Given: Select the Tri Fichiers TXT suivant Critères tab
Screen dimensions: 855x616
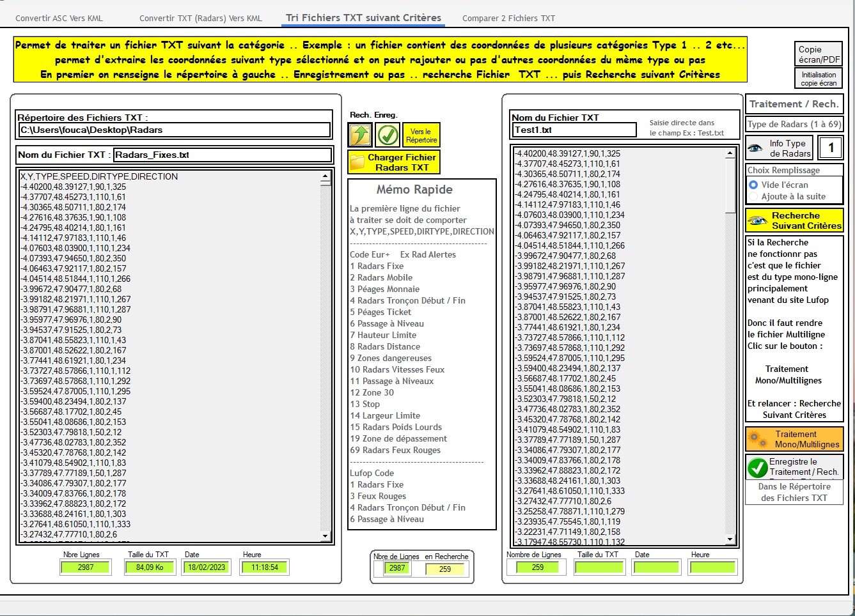Looking at the screenshot, I should [363, 18].
